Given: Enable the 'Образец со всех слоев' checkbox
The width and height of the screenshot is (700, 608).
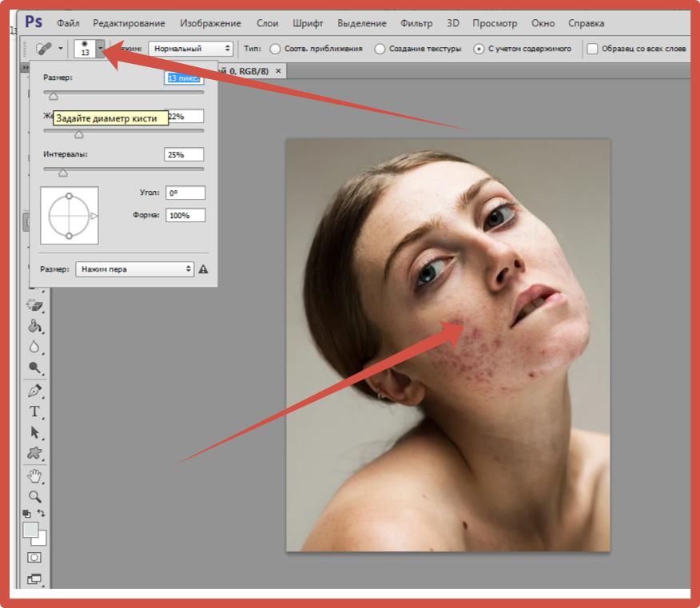Looking at the screenshot, I should 592,49.
